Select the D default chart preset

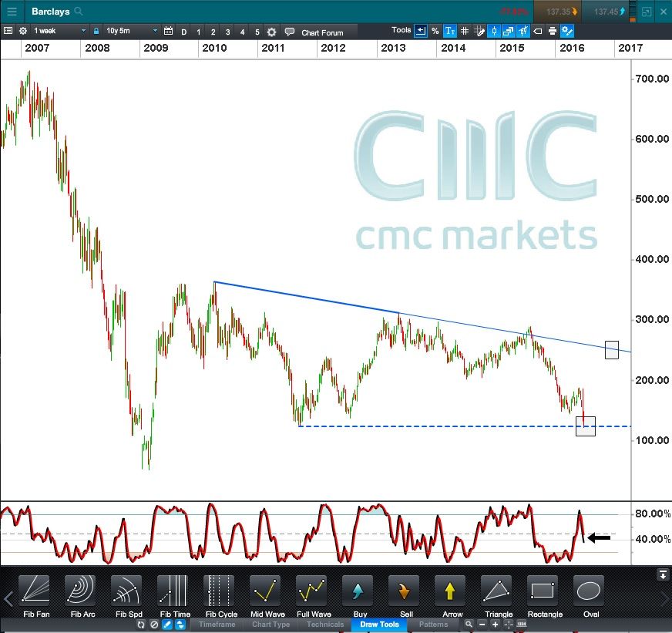(x=184, y=32)
